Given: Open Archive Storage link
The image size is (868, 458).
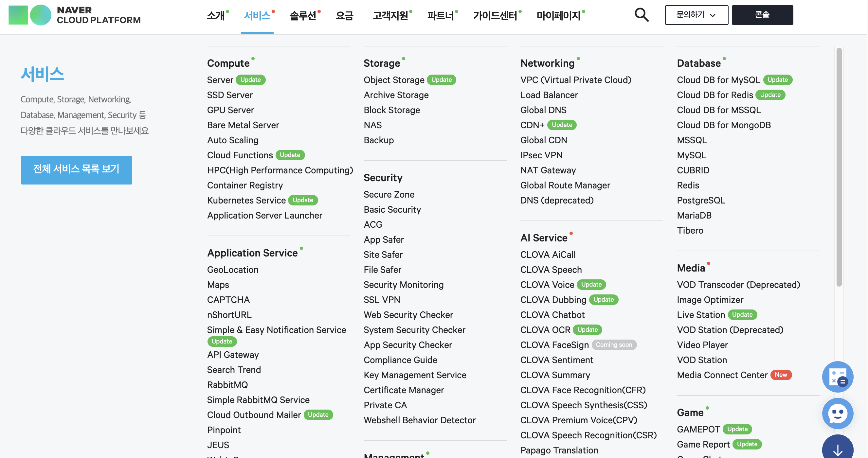Looking at the screenshot, I should [396, 95].
